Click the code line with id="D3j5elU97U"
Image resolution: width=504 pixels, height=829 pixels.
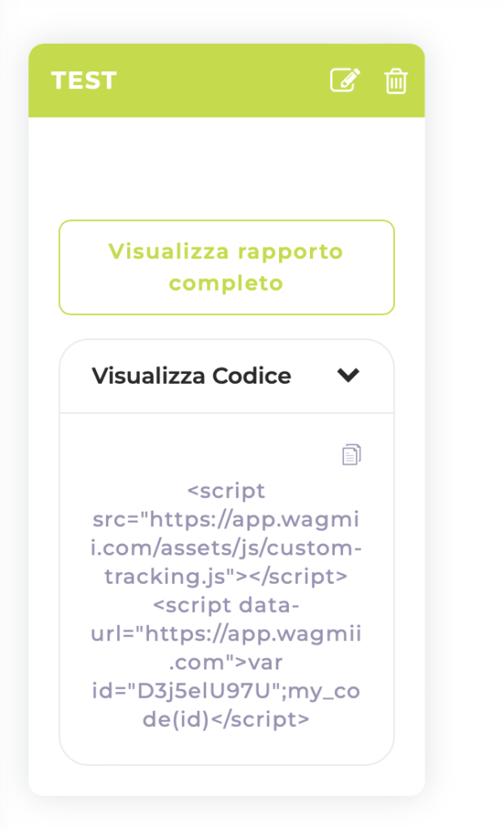227,691
